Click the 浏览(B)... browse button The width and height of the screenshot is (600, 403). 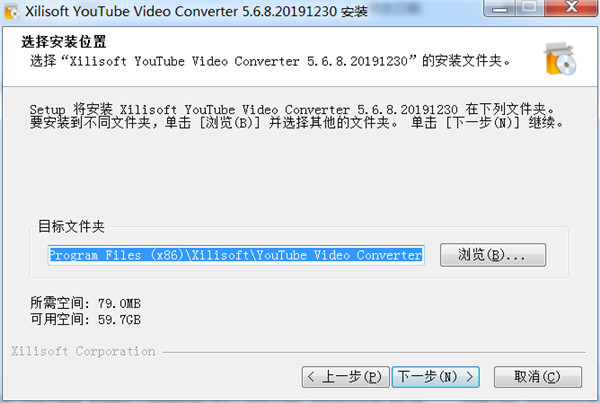493,255
